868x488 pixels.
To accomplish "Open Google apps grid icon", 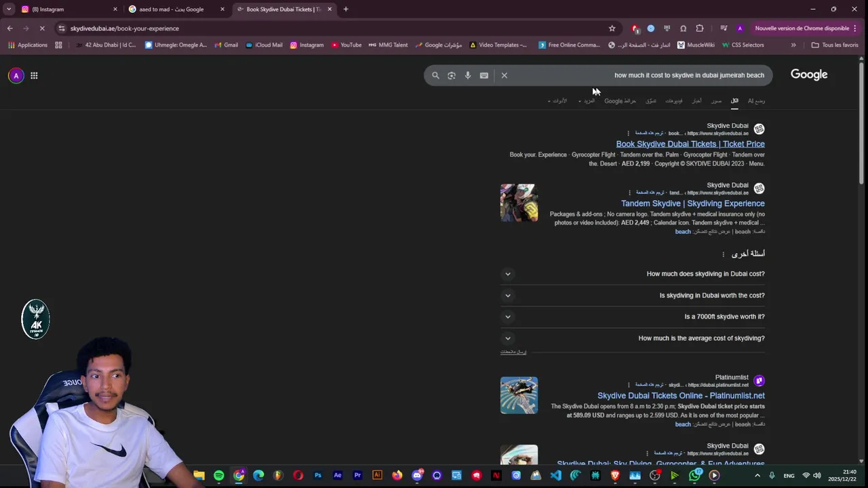I will (34, 75).
